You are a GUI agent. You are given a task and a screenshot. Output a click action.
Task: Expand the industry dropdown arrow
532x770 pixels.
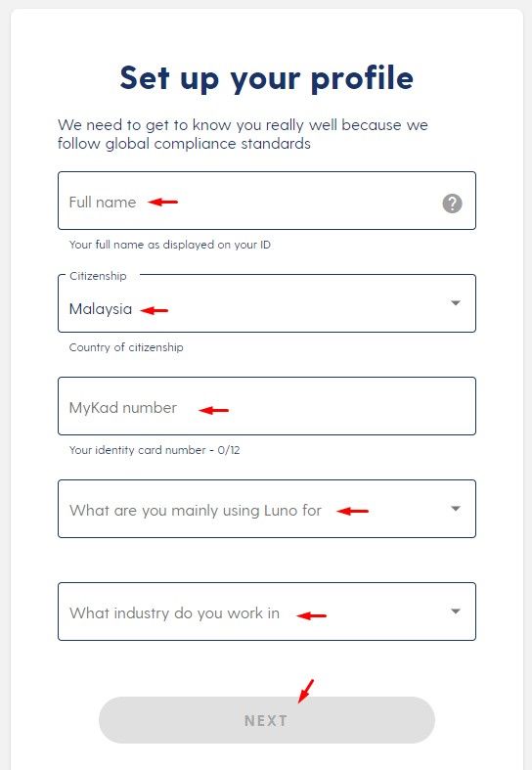(456, 611)
